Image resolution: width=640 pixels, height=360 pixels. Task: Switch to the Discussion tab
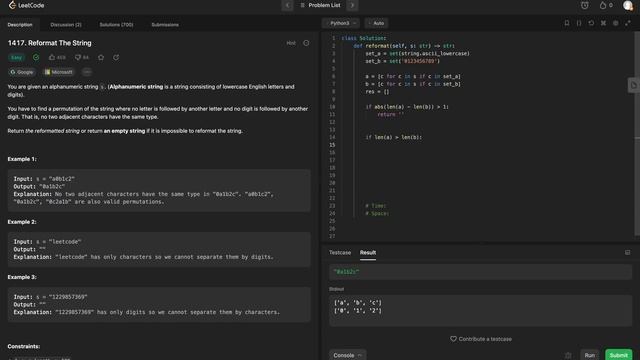(66, 25)
